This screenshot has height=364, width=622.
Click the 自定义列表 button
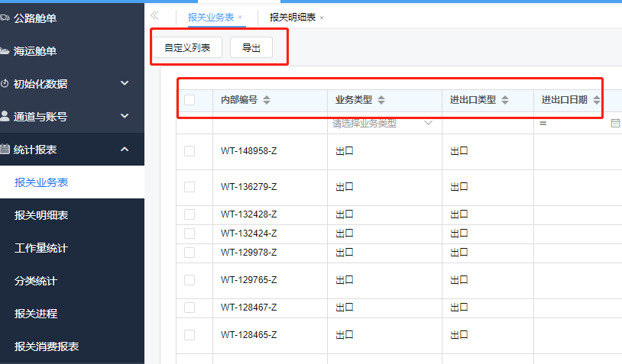(x=187, y=47)
